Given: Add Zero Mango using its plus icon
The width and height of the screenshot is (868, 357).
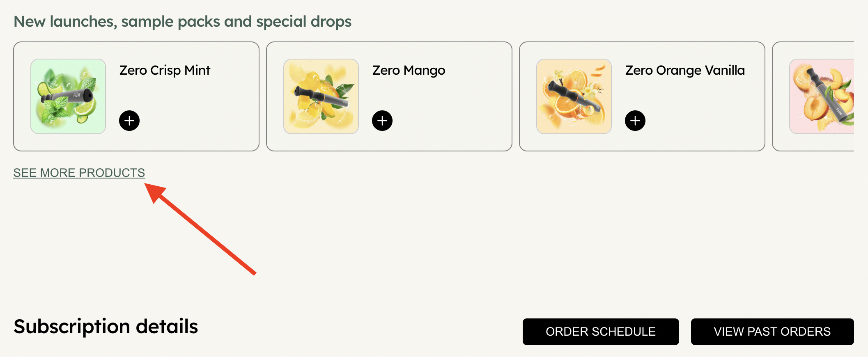Looking at the screenshot, I should coord(382,121).
